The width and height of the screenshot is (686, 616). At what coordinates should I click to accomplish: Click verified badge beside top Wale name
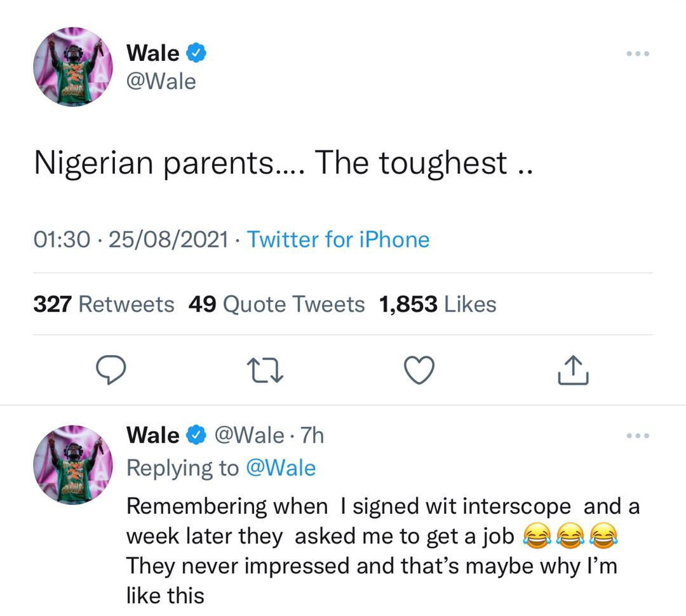tap(196, 53)
